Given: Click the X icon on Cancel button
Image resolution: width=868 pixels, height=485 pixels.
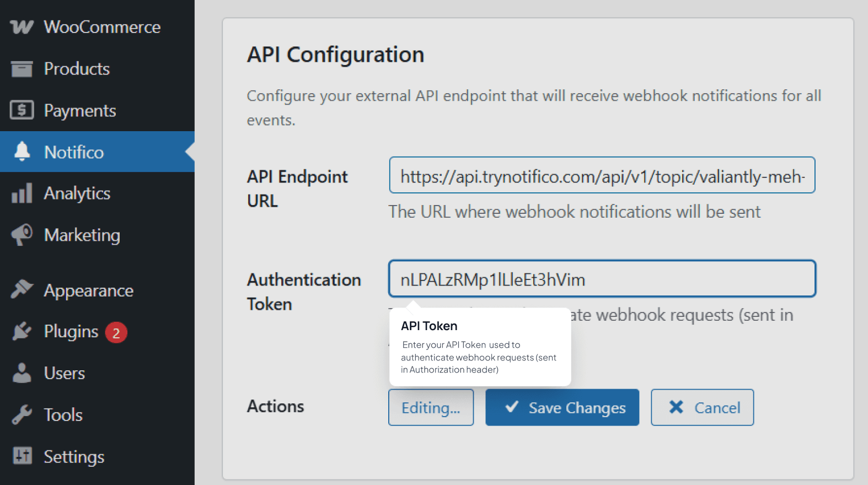Looking at the screenshot, I should (x=676, y=407).
